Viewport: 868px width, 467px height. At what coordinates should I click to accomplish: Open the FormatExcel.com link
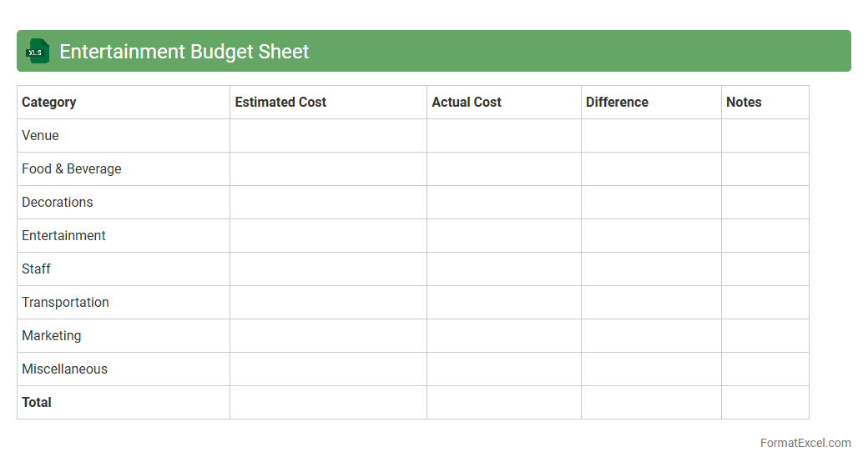click(805, 443)
